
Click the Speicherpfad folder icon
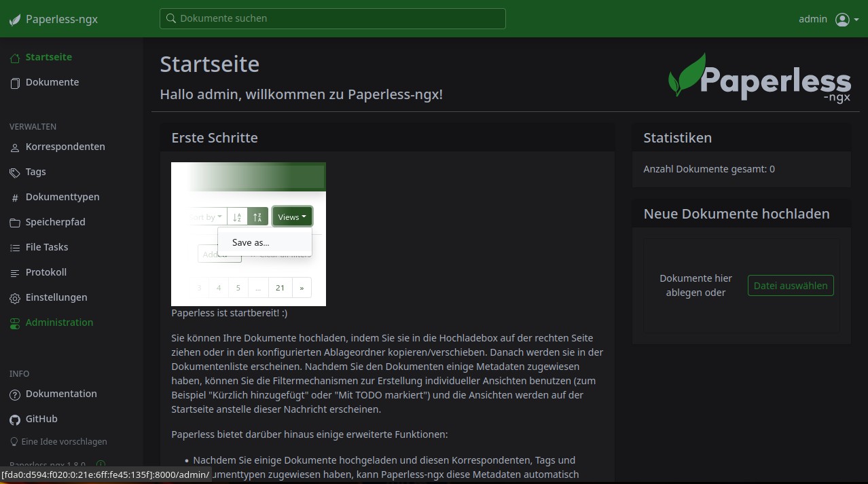click(x=15, y=223)
